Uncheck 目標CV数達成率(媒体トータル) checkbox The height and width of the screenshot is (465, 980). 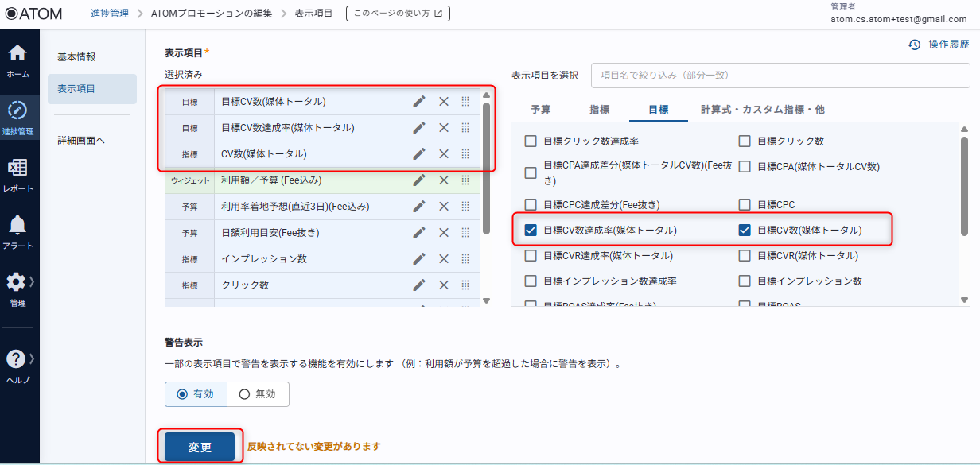531,231
